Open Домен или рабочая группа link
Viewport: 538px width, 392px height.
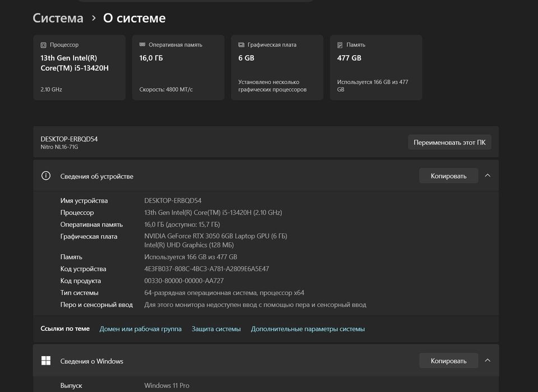click(140, 329)
